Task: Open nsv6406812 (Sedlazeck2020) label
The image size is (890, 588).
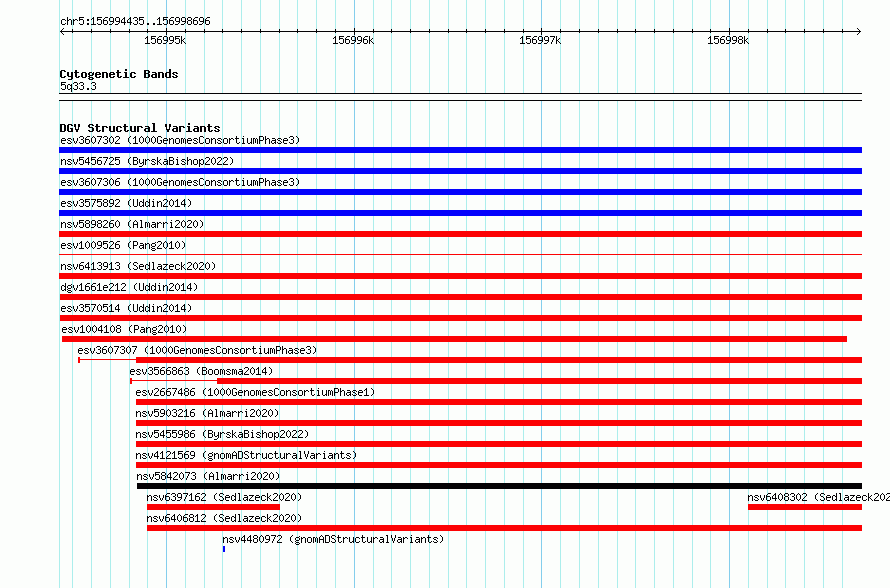Action: tap(224, 518)
